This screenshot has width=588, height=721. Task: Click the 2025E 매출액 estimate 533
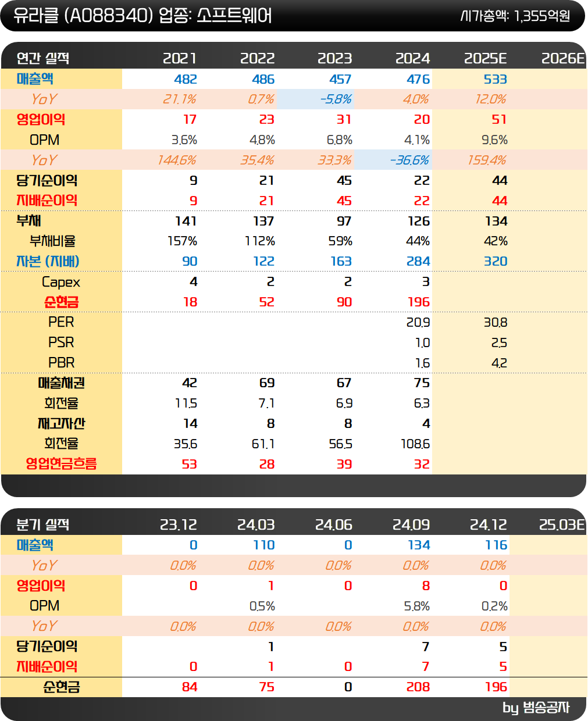pyautogui.click(x=496, y=79)
